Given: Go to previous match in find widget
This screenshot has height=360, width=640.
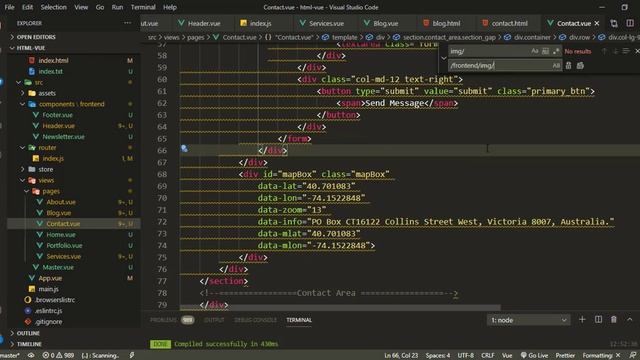Looking at the screenshot, I should [x=604, y=51].
